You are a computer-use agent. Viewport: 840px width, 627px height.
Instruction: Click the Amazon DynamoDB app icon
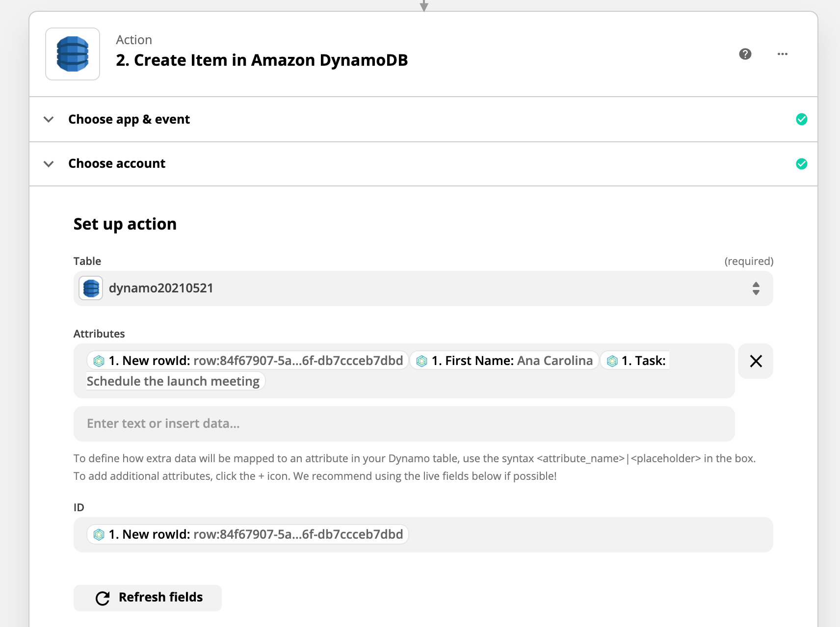click(72, 54)
